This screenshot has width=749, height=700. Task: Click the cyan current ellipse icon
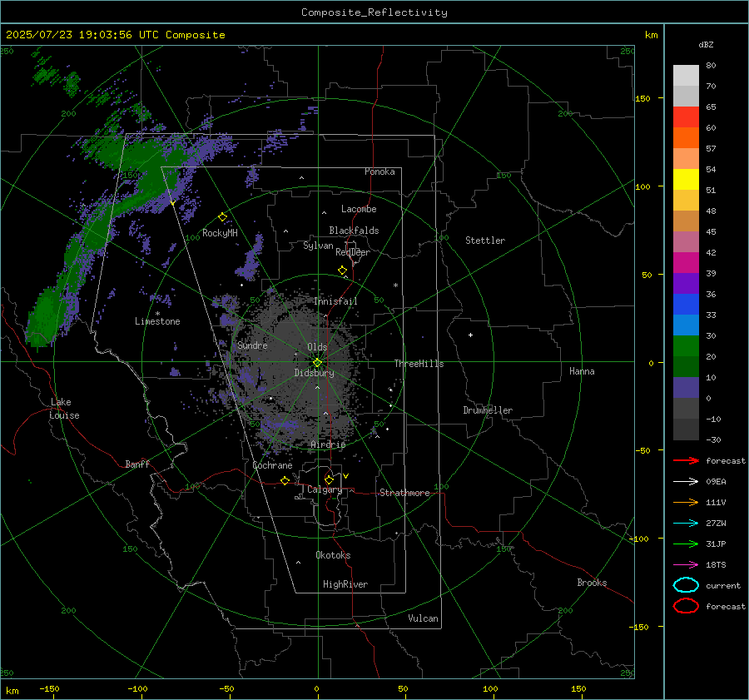click(686, 585)
